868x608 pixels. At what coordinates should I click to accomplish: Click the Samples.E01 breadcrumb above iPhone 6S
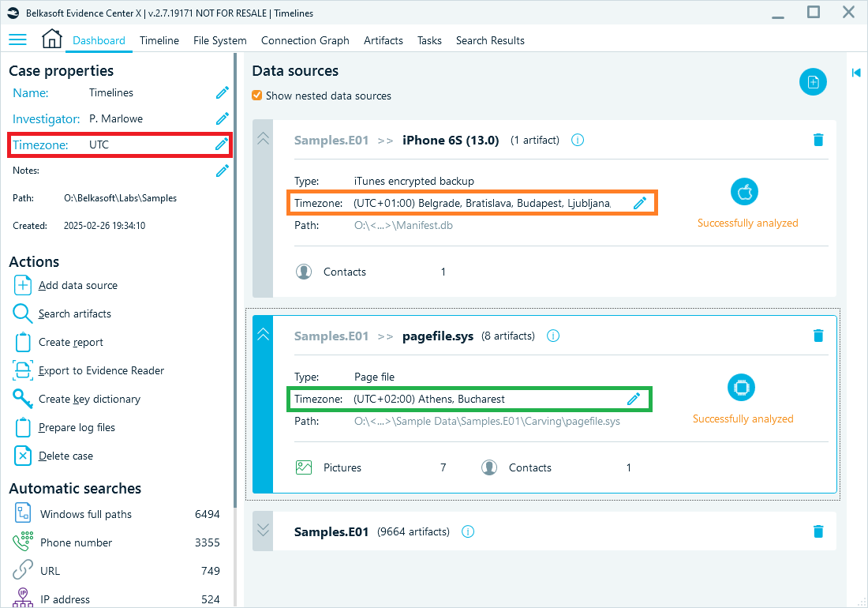point(331,140)
